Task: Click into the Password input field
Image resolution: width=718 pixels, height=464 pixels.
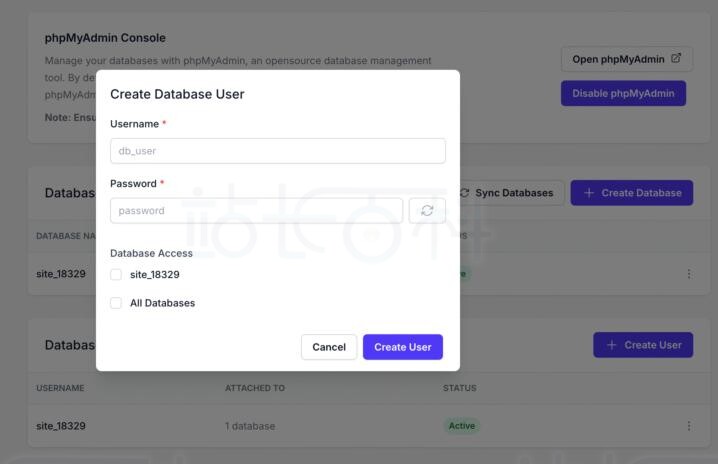Action: (x=256, y=210)
